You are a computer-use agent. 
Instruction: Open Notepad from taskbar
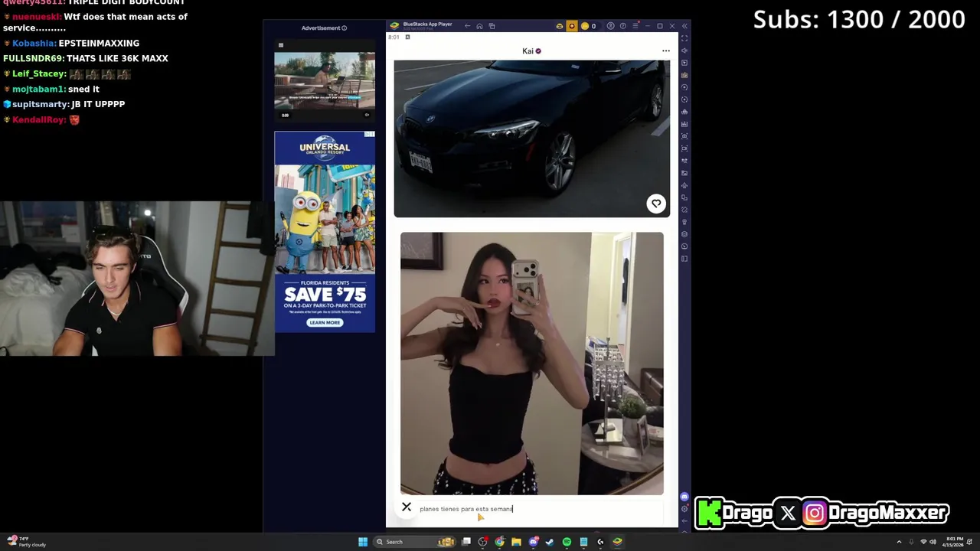click(583, 542)
